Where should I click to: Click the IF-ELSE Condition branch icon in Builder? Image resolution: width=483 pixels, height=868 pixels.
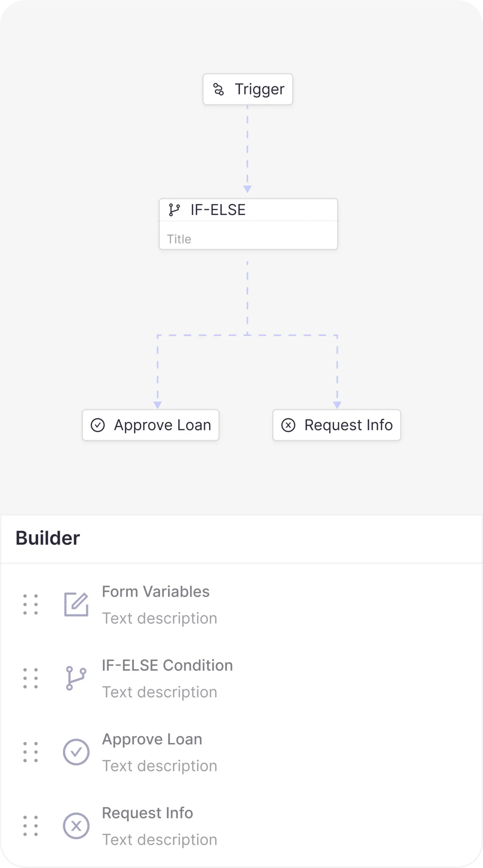coord(76,678)
